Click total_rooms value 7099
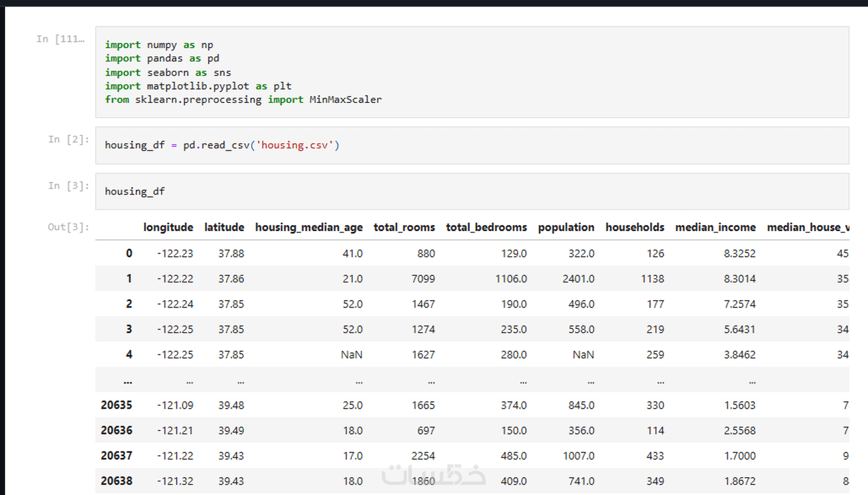This screenshot has width=868, height=495. [x=423, y=279]
